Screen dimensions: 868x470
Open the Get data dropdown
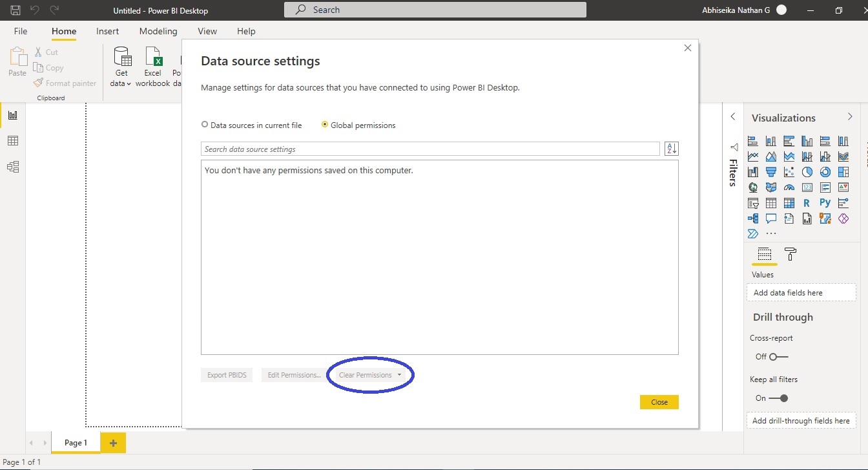[121, 67]
